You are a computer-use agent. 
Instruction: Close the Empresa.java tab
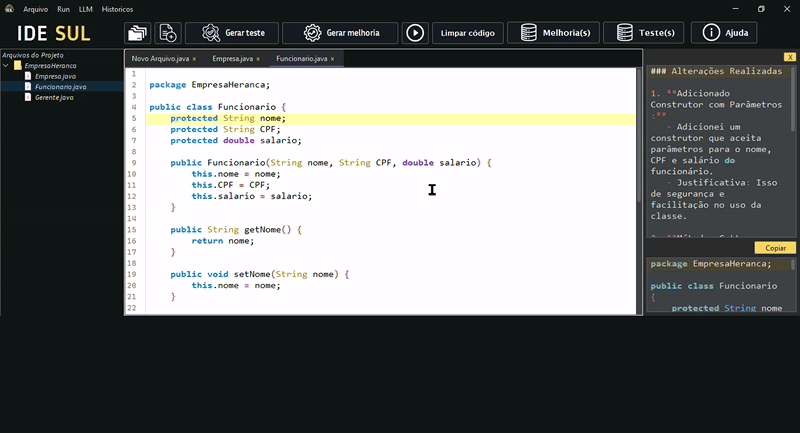tap(258, 59)
